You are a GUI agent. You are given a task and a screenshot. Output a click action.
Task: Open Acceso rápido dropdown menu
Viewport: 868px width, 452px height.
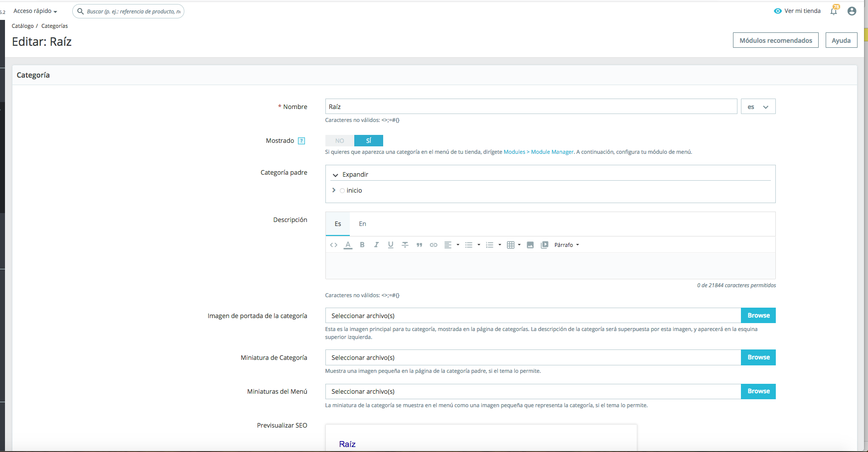coord(35,11)
